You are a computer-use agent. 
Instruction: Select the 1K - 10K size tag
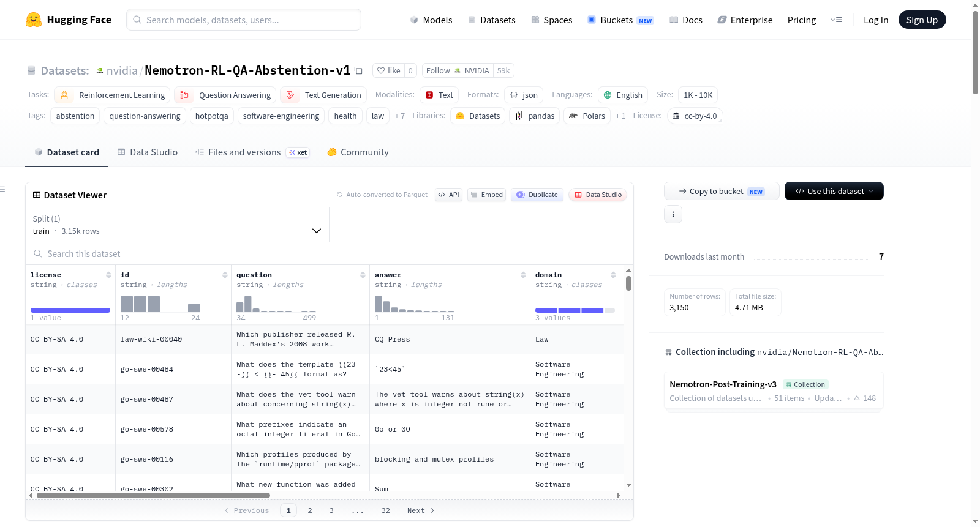click(x=698, y=95)
